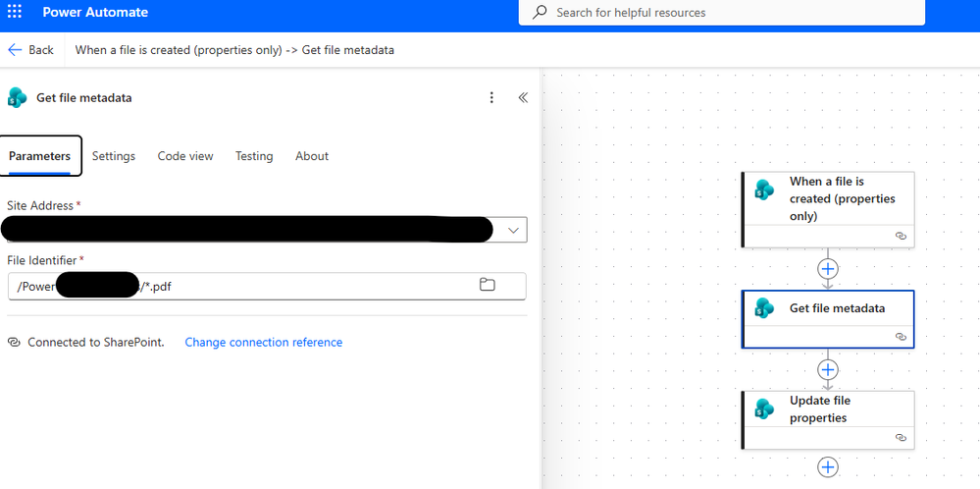Image resolution: width=980 pixels, height=489 pixels.
Task: Click the File Identifier label
Action: [x=42, y=260]
